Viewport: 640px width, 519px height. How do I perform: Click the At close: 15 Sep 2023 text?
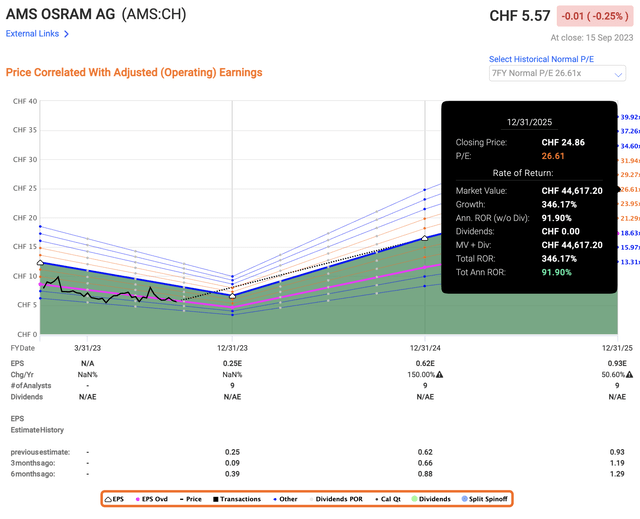(x=591, y=38)
